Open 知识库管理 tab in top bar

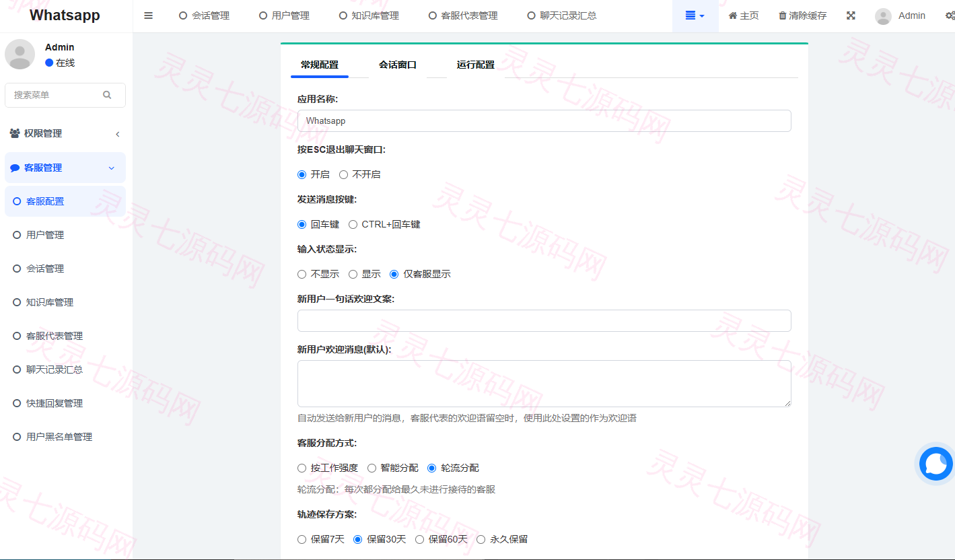pos(369,15)
